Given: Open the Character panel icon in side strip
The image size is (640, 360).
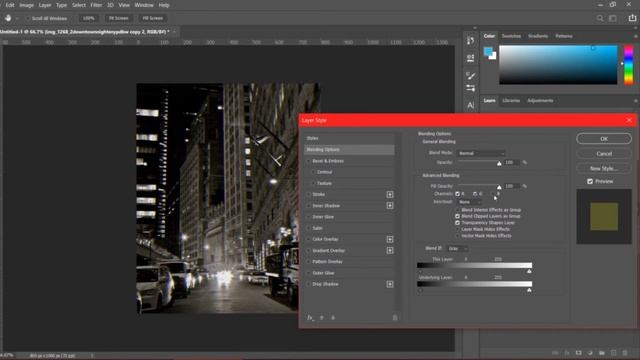Looking at the screenshot, I should click(x=471, y=106).
